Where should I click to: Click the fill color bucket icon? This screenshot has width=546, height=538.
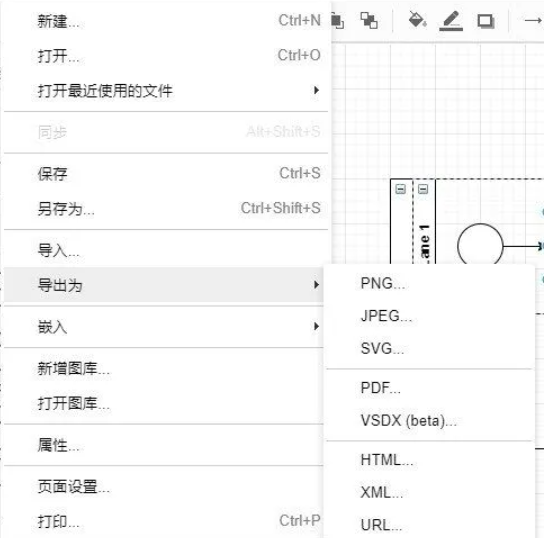[x=417, y=20]
